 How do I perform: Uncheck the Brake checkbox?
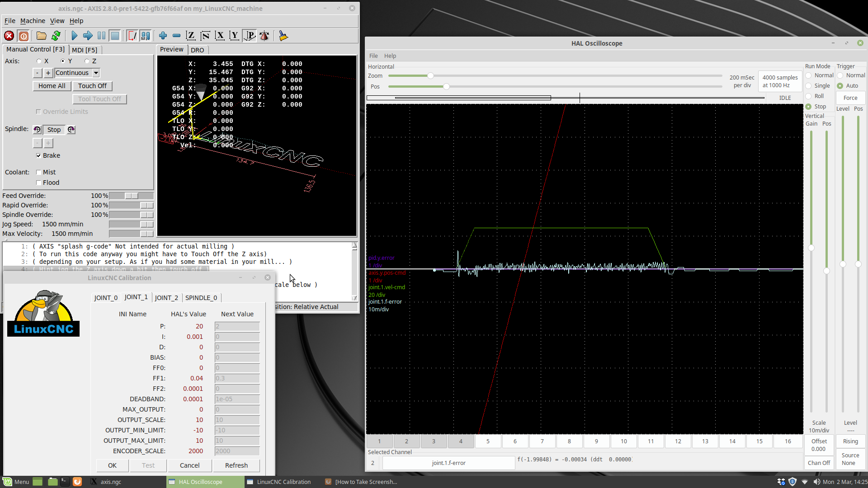tap(38, 155)
